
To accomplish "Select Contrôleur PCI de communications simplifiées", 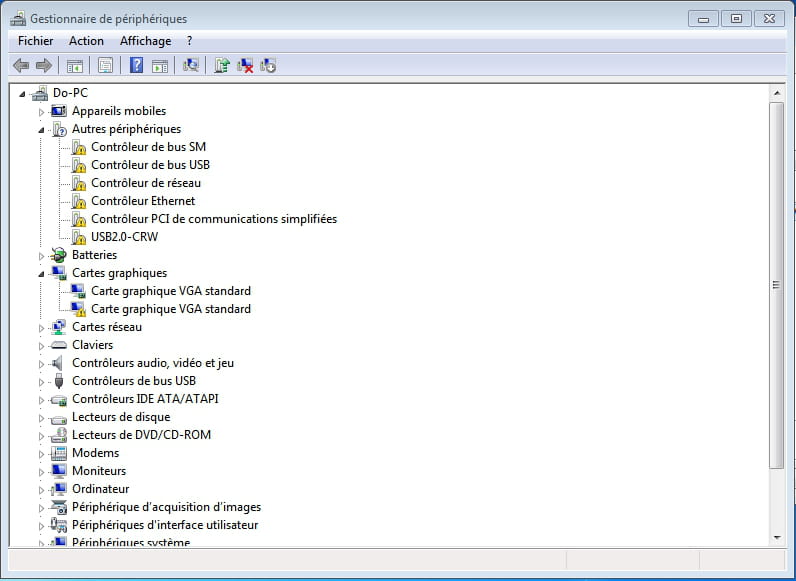I will pyautogui.click(x=213, y=219).
